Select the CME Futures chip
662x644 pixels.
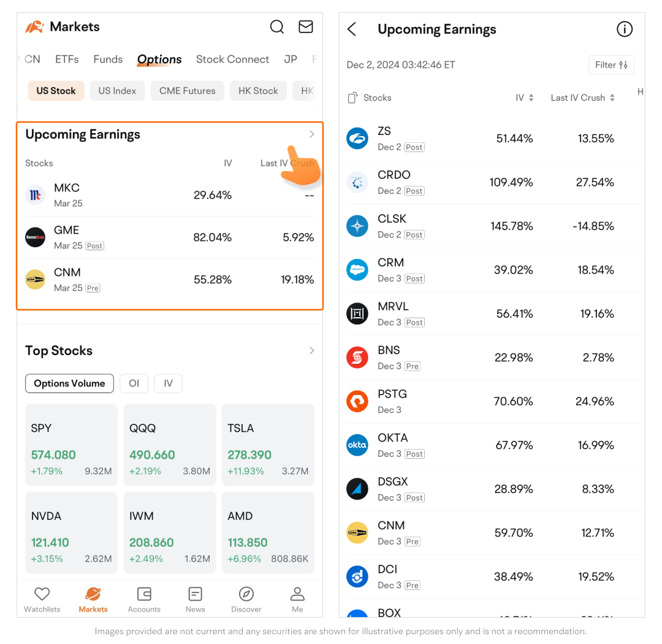[x=187, y=91]
